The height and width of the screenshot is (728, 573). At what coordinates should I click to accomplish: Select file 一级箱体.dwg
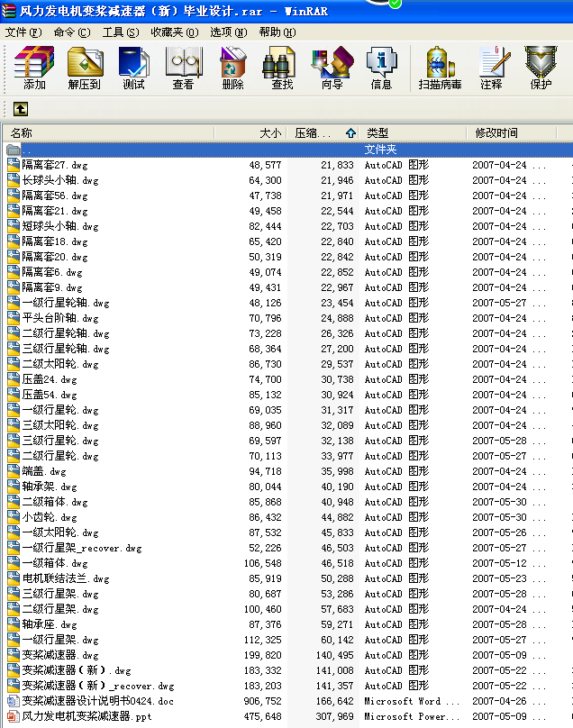tap(55, 563)
